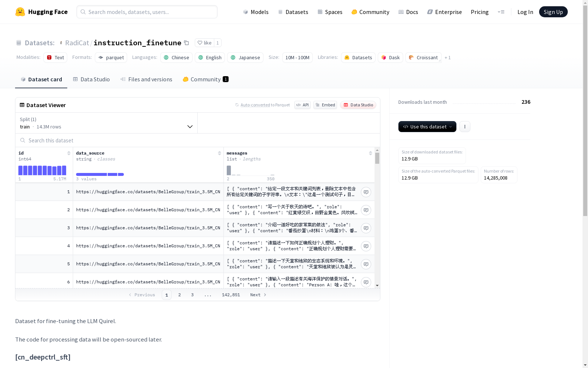Image resolution: width=588 pixels, height=368 pixels.
Task: Click the data_source class distribution bar
Action: point(100,174)
